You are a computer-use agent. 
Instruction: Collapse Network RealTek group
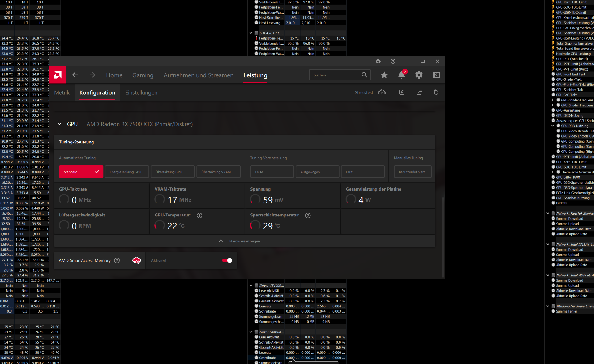[548, 213]
